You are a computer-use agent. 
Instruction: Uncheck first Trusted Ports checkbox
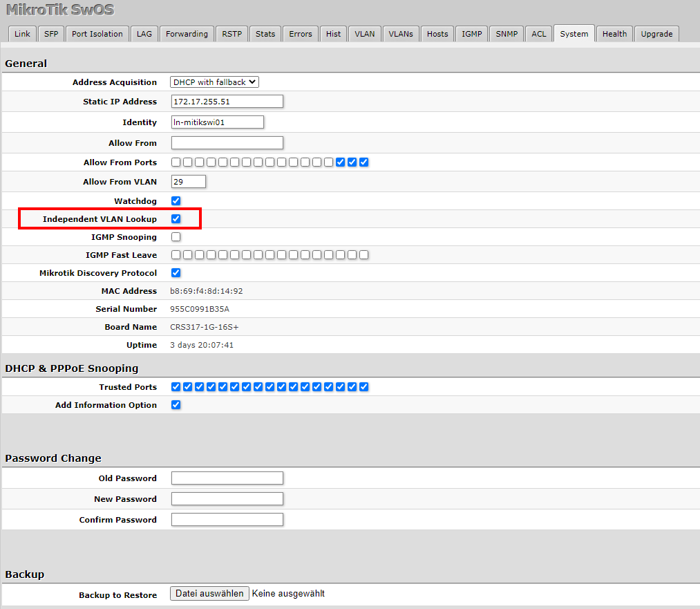pyautogui.click(x=176, y=386)
